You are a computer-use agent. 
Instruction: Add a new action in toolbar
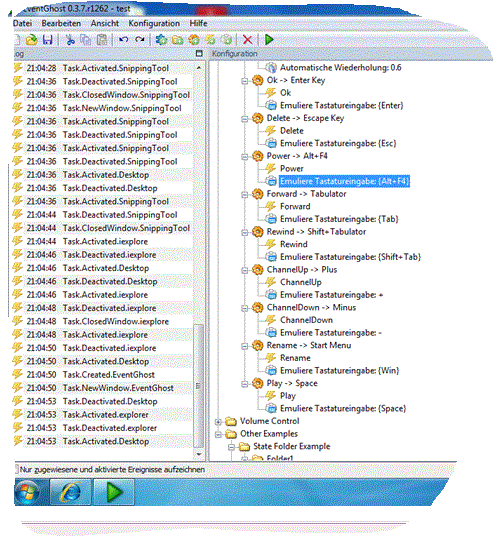tap(226, 40)
